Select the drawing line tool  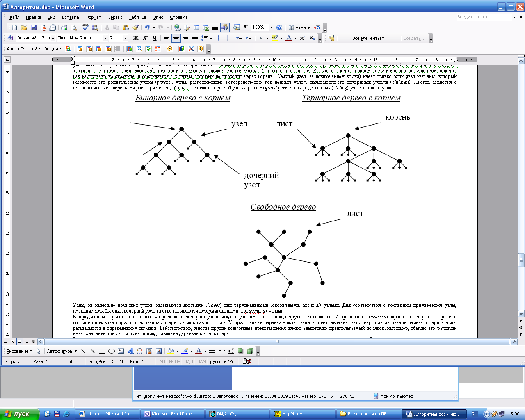pyautogui.click(x=83, y=351)
